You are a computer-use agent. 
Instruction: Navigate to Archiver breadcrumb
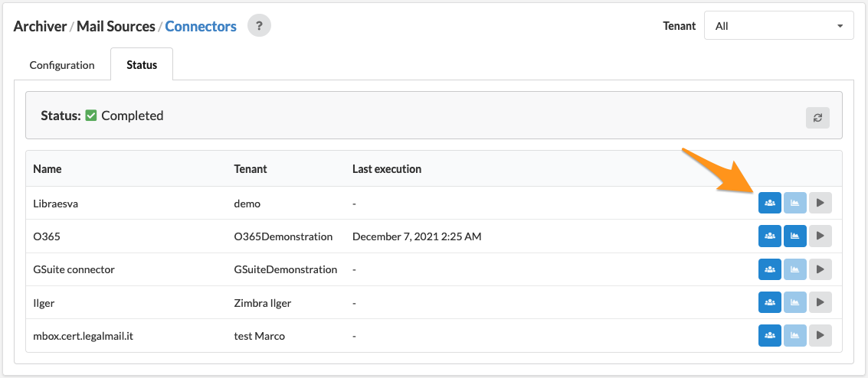pyautogui.click(x=40, y=26)
